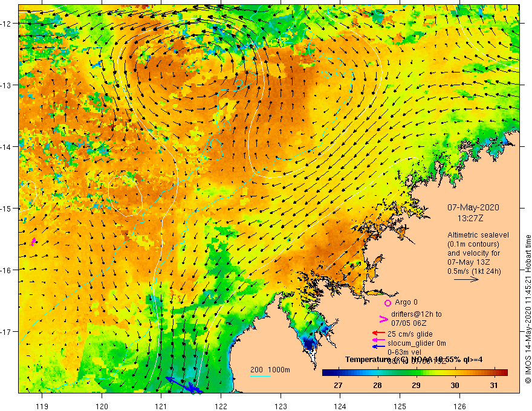
Task: Click the longitude label 121
Action: coord(161,406)
